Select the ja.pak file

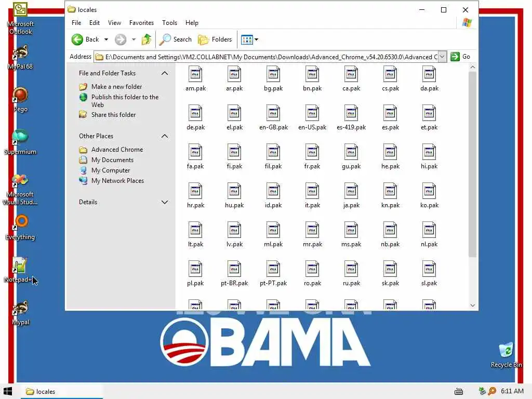[351, 196]
